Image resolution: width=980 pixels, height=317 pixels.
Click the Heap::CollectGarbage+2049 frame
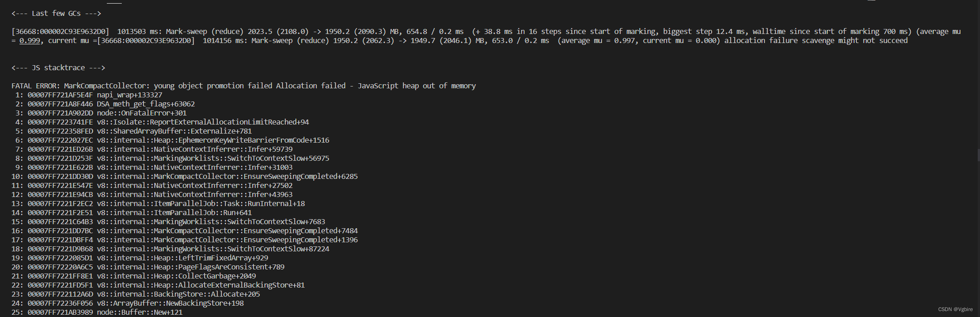(176, 276)
